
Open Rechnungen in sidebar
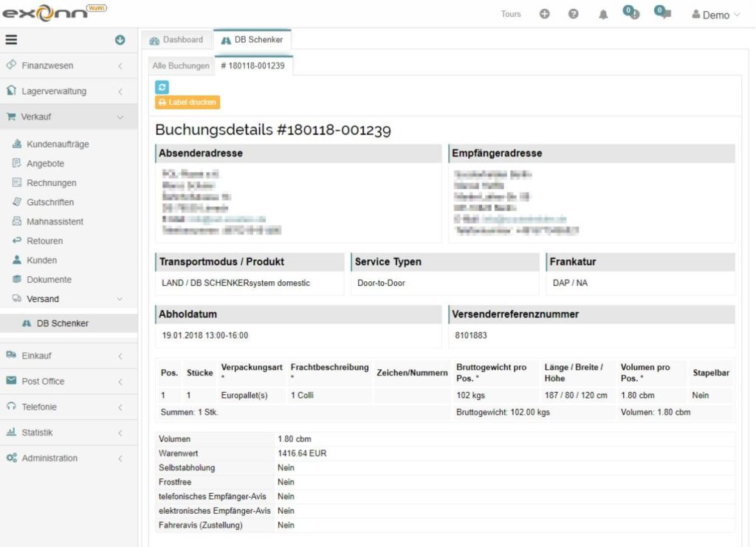(51, 182)
